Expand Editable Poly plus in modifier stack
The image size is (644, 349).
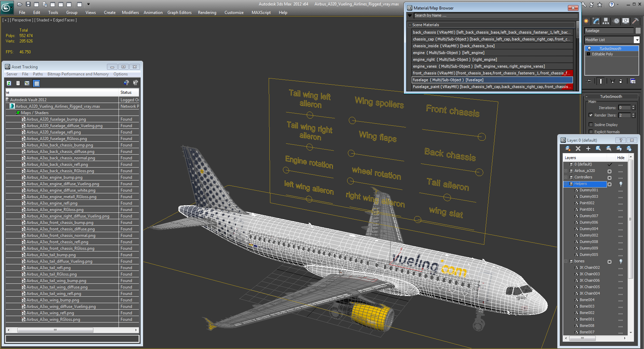[588, 54]
